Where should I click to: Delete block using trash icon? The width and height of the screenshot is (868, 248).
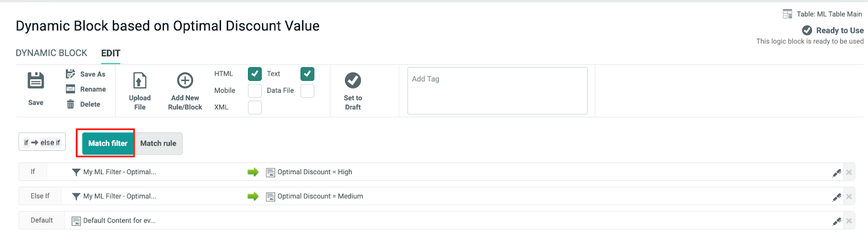(x=71, y=104)
